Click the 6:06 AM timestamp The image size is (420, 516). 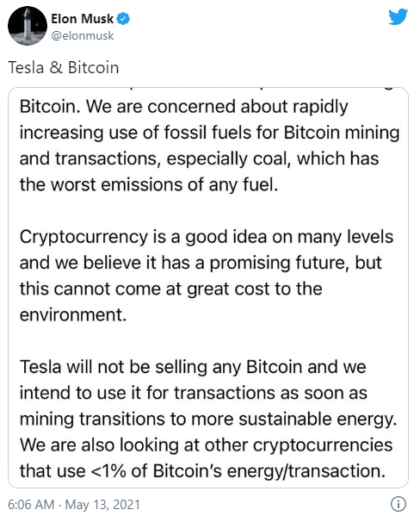point(31,504)
